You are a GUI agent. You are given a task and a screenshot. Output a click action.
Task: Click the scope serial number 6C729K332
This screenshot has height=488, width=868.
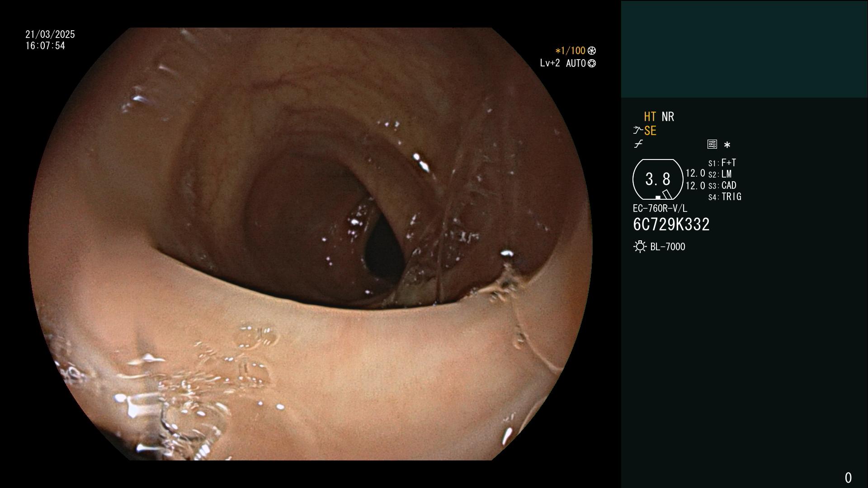[671, 225]
